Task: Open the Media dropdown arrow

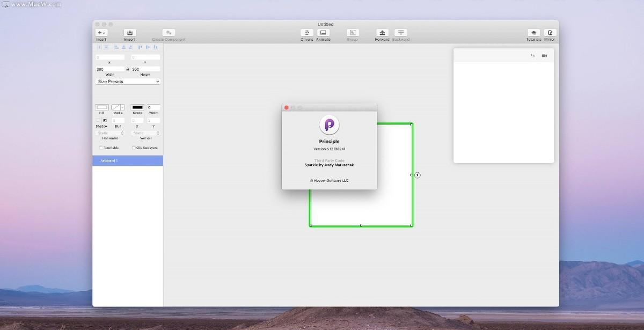Action: tap(122, 107)
